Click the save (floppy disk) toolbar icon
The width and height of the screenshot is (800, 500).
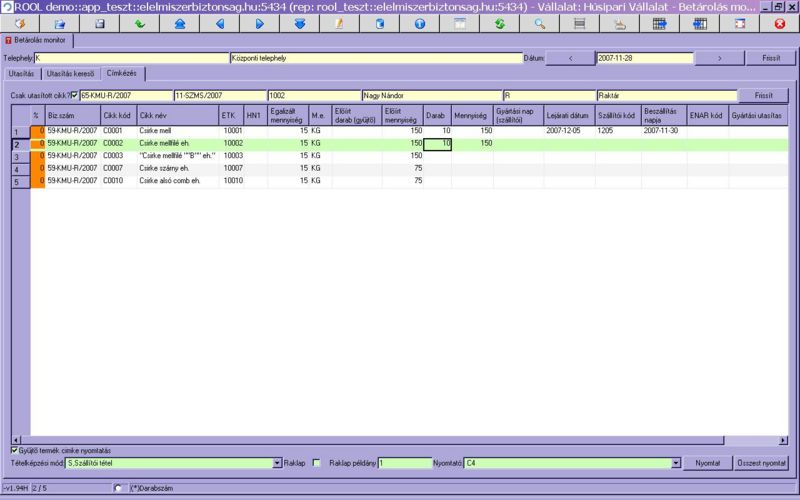pyautogui.click(x=99, y=23)
